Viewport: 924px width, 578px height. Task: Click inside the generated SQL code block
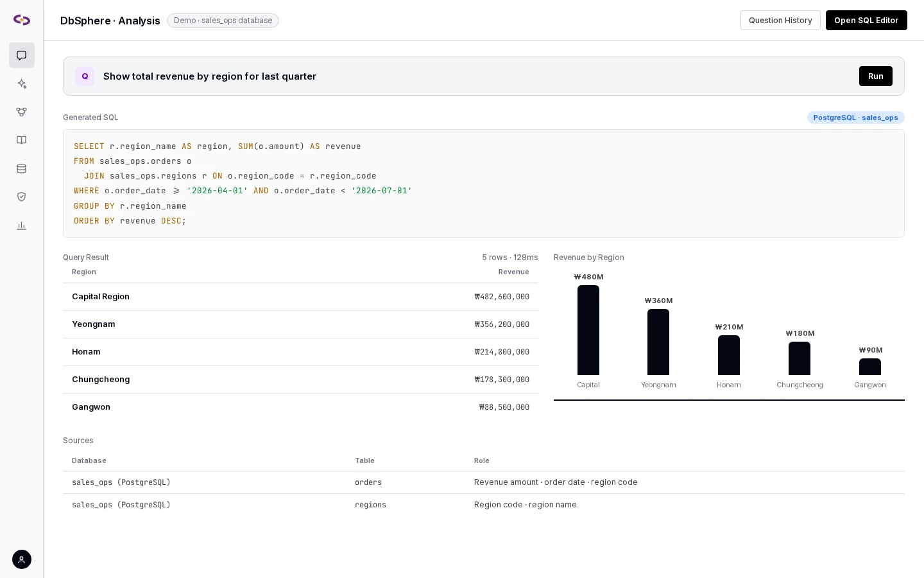pyautogui.click(x=484, y=183)
